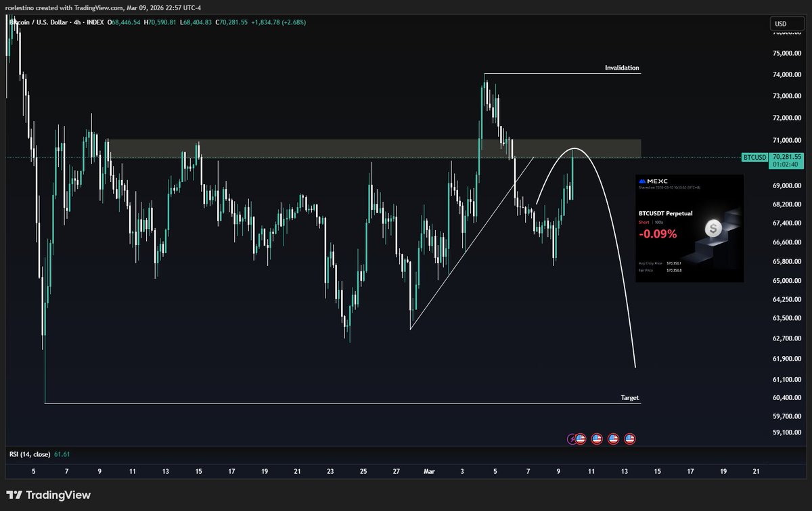812x511 pixels.
Task: Click the 69,000.00 price axis label
Action: tap(788, 185)
